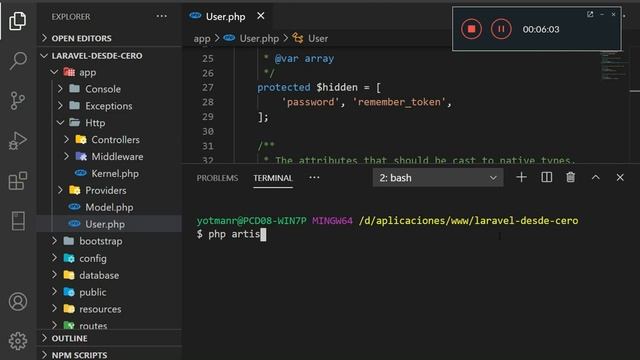Open the terminal selector '2: bash' dropdown

click(438, 178)
